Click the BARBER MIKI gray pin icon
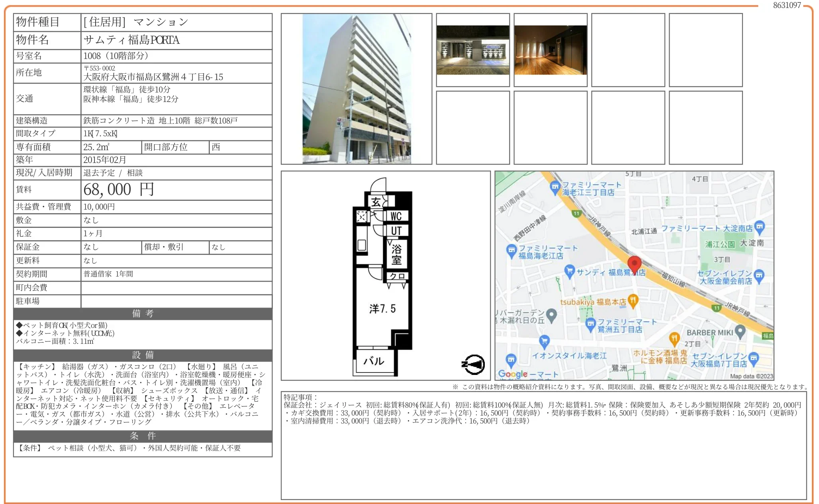The width and height of the screenshot is (819, 504). (740, 331)
